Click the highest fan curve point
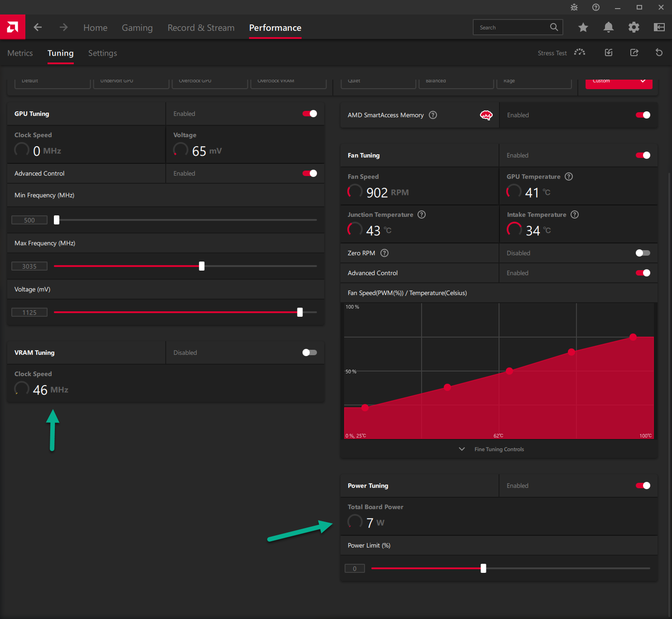The height and width of the screenshot is (619, 672). click(633, 337)
